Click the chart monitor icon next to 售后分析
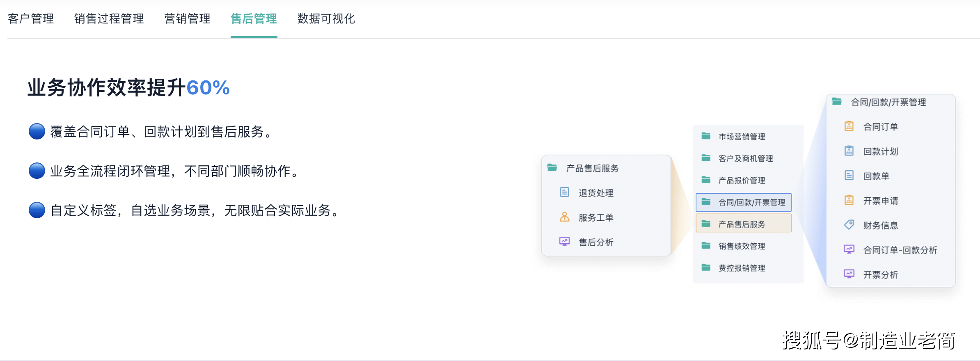Viewport: 980px width, 361px height. 565,241
